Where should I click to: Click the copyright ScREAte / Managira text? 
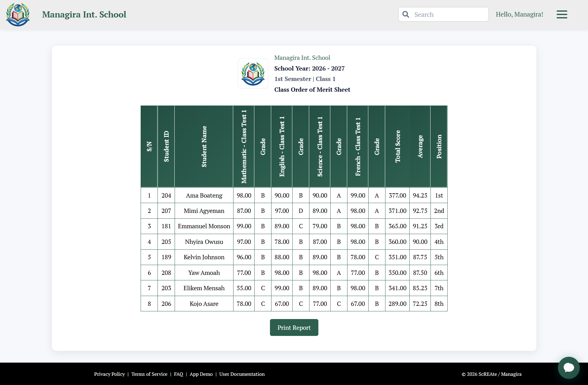tap(491, 374)
